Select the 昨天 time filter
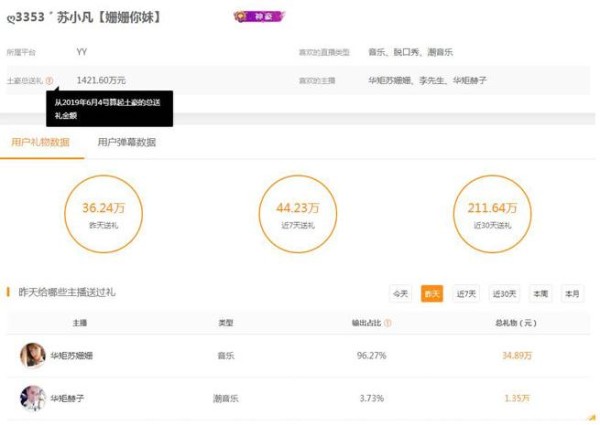The width and height of the screenshot is (600, 425). pyautogui.click(x=432, y=294)
